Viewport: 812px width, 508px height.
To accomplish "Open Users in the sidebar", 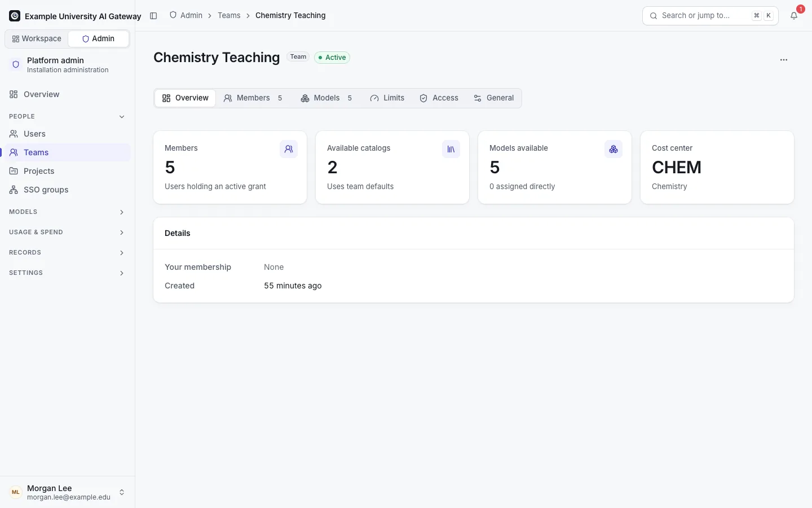I will 67,134.
